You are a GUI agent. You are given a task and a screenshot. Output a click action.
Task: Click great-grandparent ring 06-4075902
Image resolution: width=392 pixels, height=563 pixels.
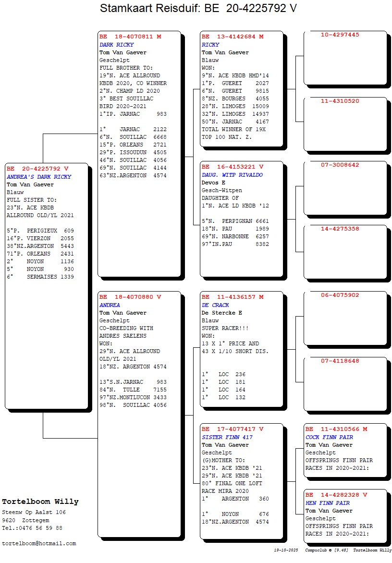(x=340, y=295)
